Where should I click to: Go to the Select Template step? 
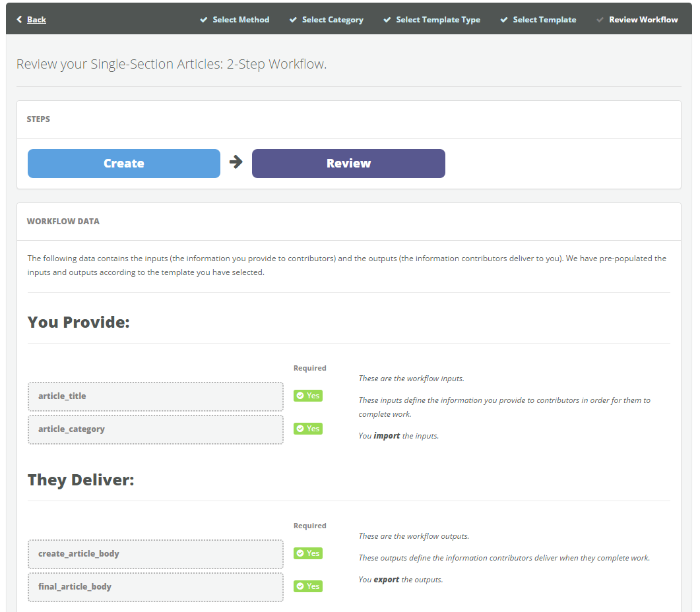(x=544, y=20)
